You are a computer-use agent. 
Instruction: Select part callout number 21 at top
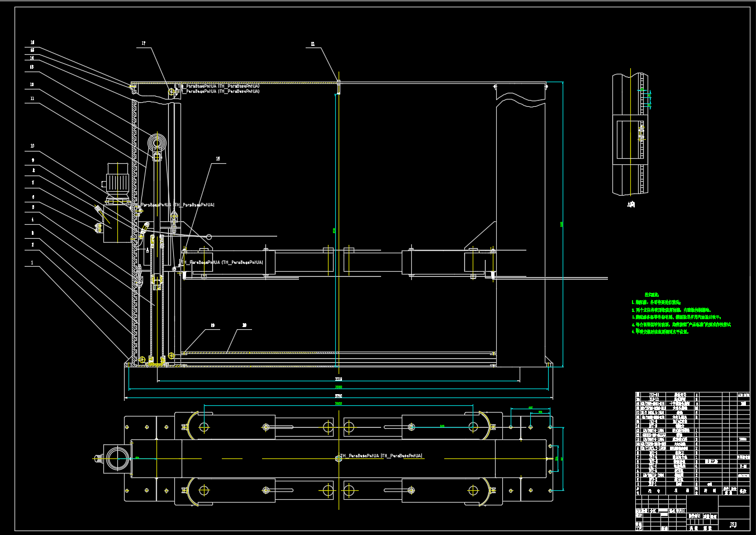pos(313,44)
